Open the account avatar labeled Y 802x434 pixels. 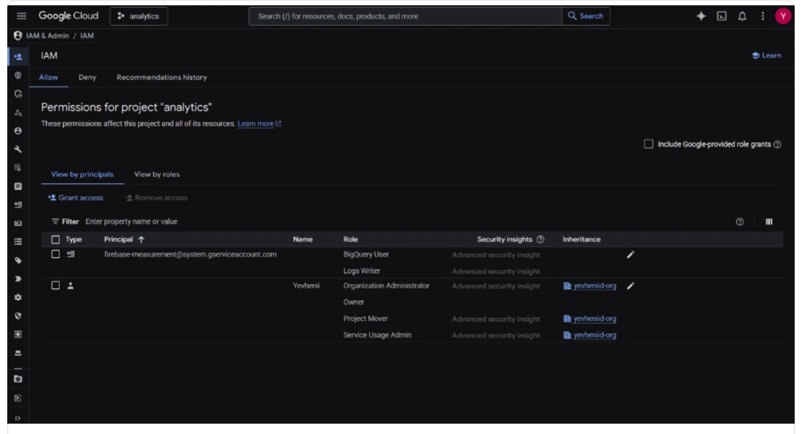[783, 16]
